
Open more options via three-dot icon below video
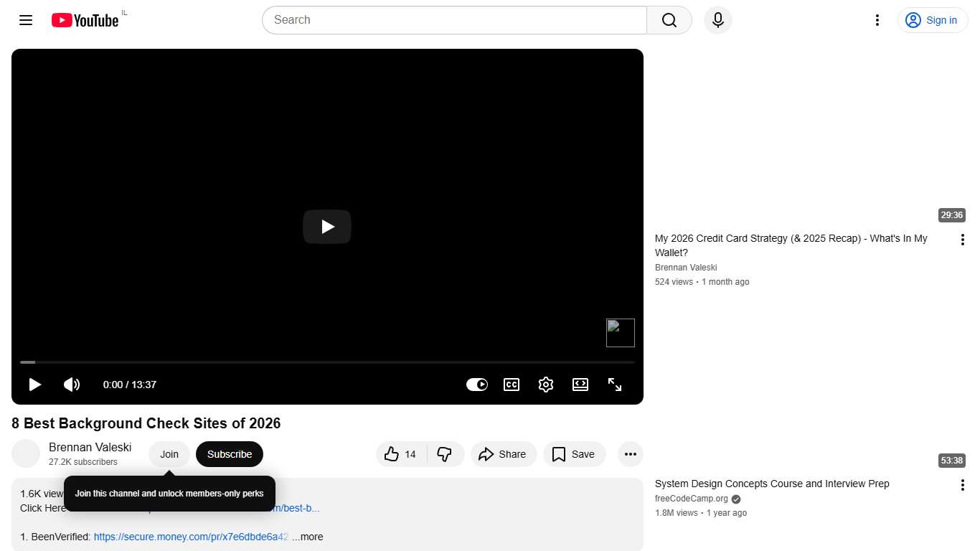point(630,454)
